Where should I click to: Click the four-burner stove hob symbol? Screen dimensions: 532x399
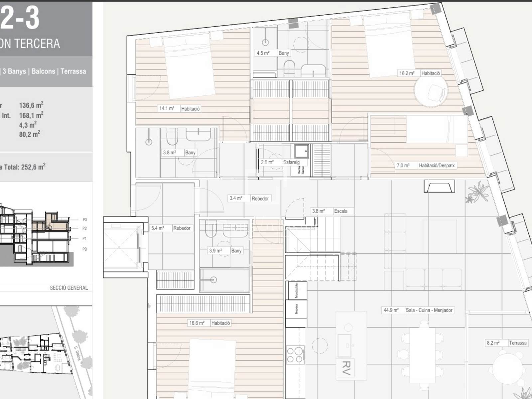pyautogui.click(x=295, y=355)
